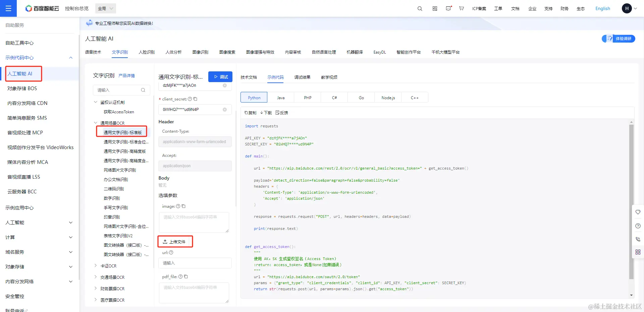The height and width of the screenshot is (312, 644).
Task: Open the 技术文档 tab
Action: (x=249, y=77)
